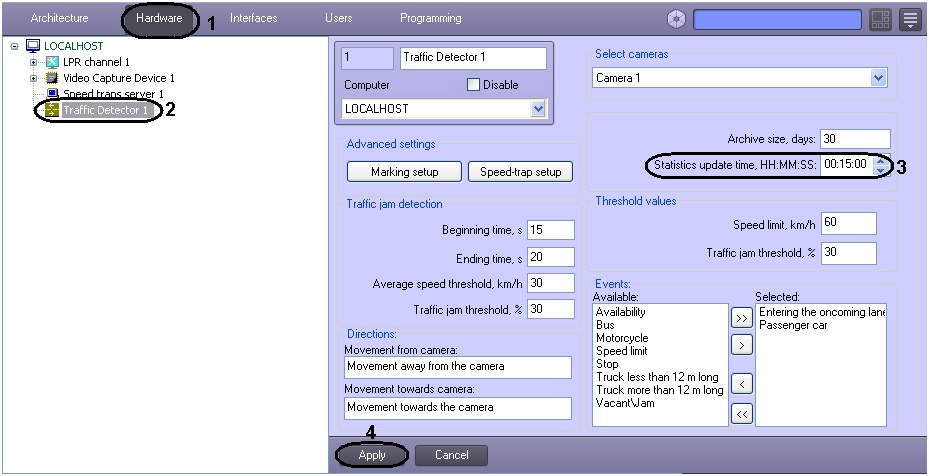Remove all selected events with <<
Screen dimensions: 929x476
point(741,414)
